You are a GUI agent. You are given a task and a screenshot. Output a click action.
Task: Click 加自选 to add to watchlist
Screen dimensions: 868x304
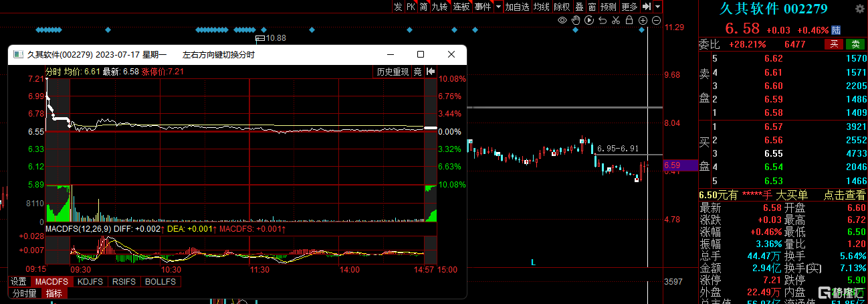518,7
